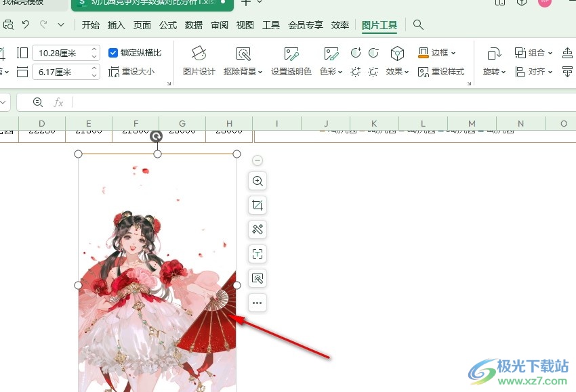
Task: Click the formula bar zoom magnifier icon
Action: 38,102
